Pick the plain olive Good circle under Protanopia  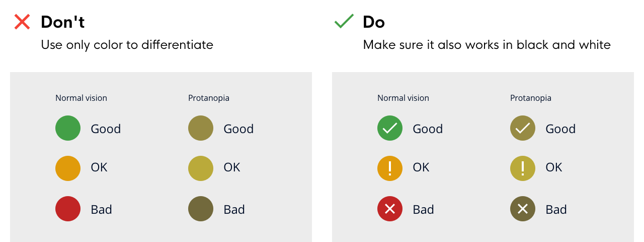point(201,128)
